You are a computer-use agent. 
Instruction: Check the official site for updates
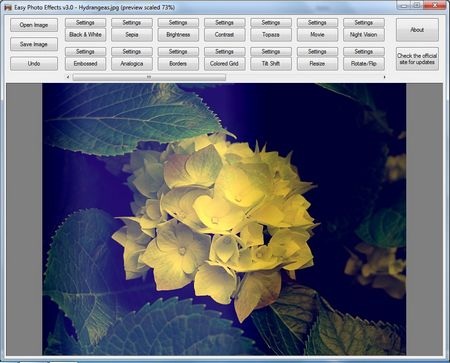417,59
